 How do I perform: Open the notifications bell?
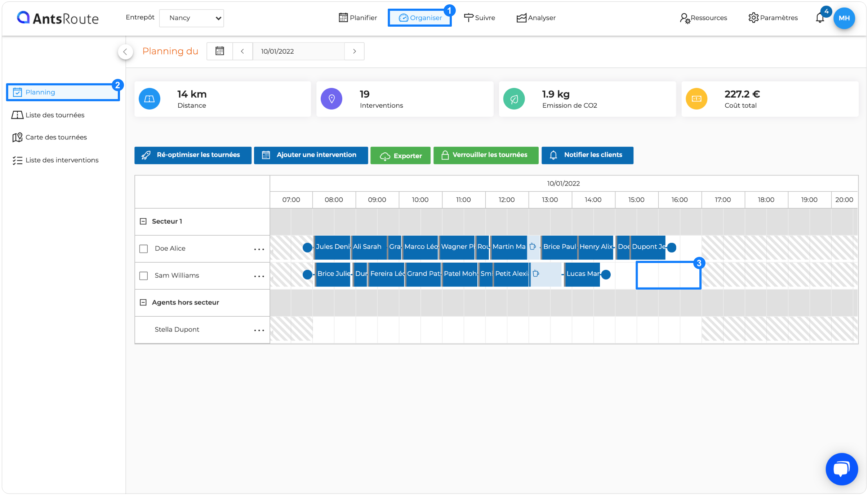tap(820, 18)
